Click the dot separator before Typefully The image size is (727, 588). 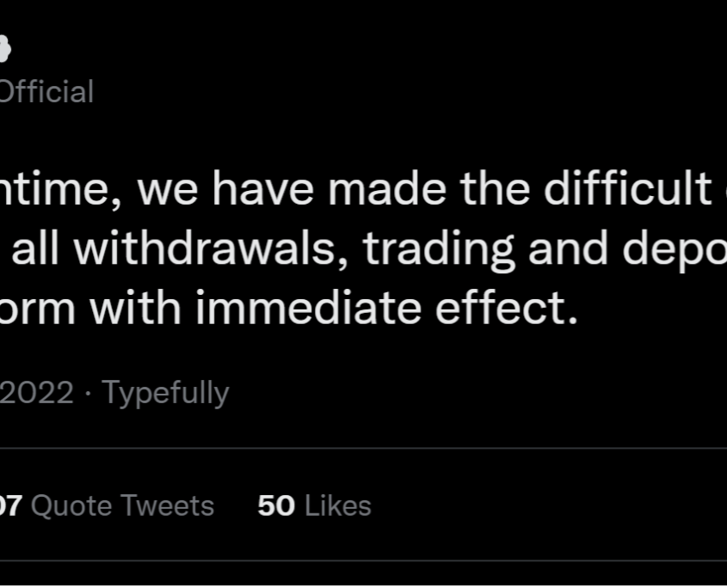point(89,393)
